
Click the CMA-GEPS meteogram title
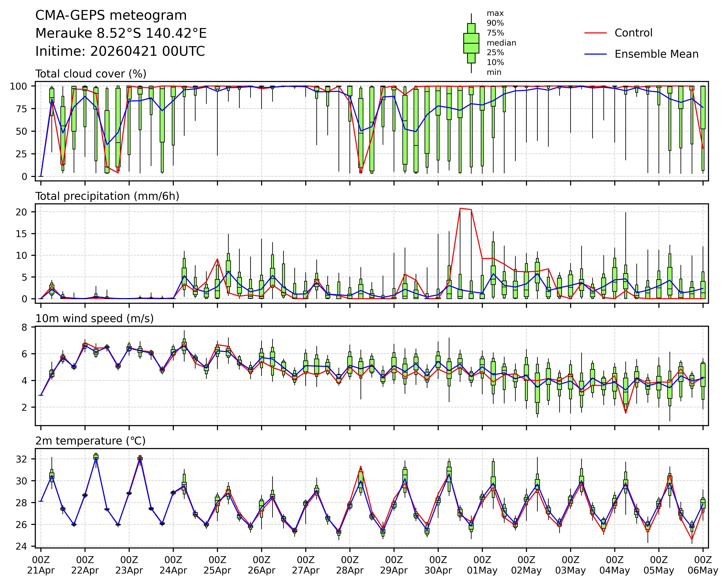click(111, 15)
